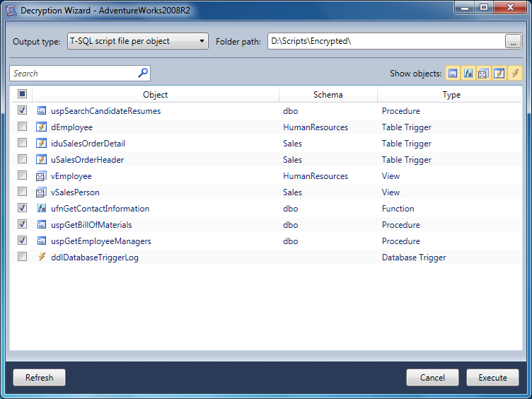This screenshot has width=532, height=399.
Task: Check the uSalesOrderHeader checkbox
Action: 23,159
